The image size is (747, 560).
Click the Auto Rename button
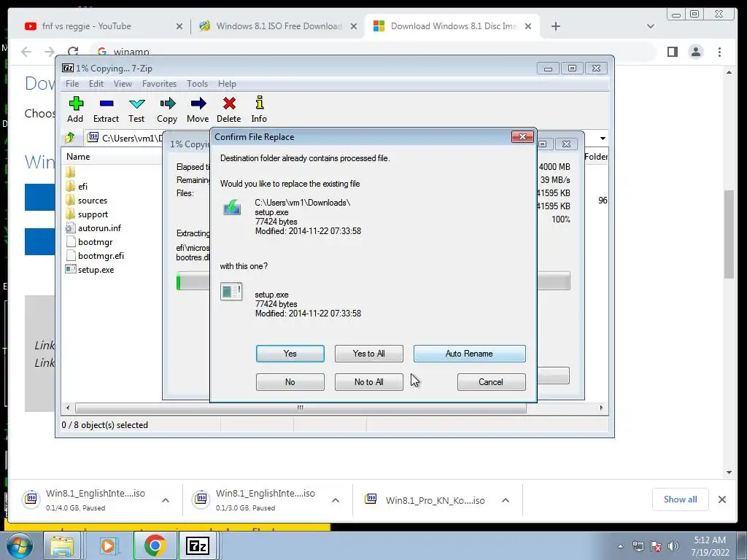[469, 354]
